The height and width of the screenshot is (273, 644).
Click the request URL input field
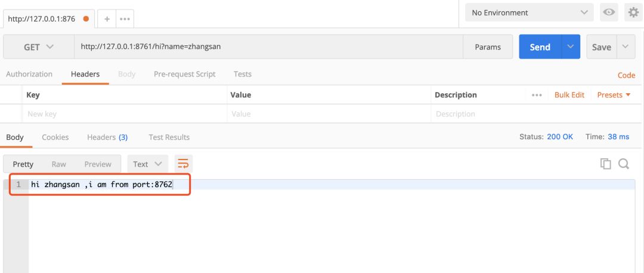[x=268, y=47]
